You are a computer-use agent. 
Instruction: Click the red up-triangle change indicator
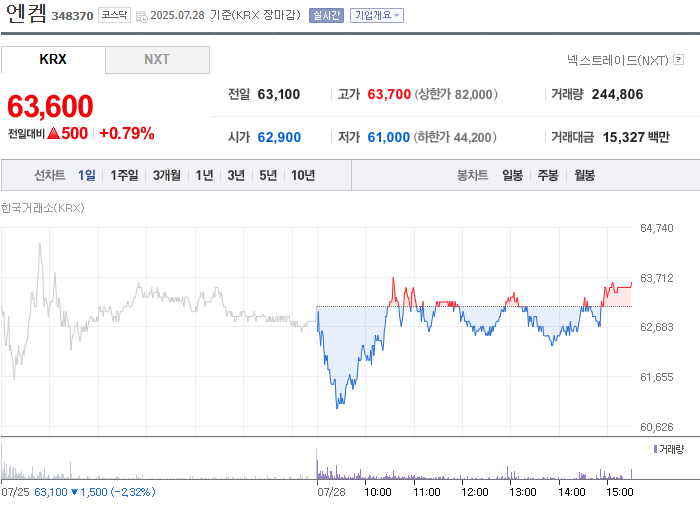(53, 133)
